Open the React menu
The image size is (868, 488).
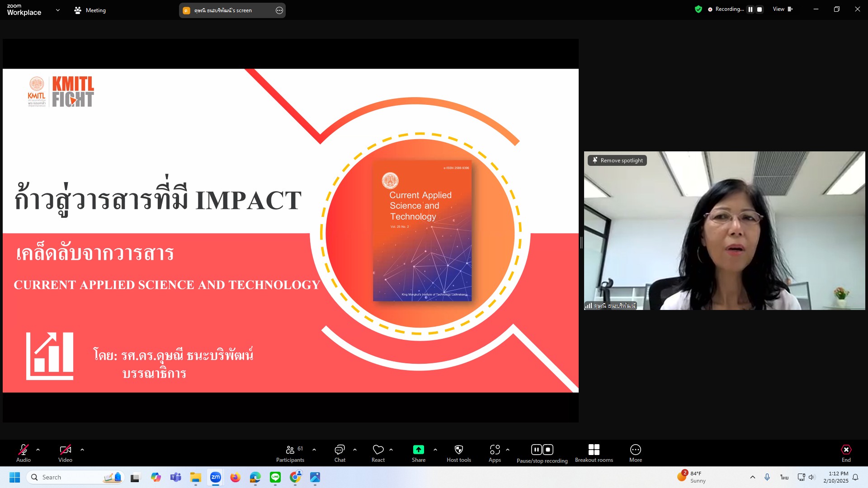378,453
